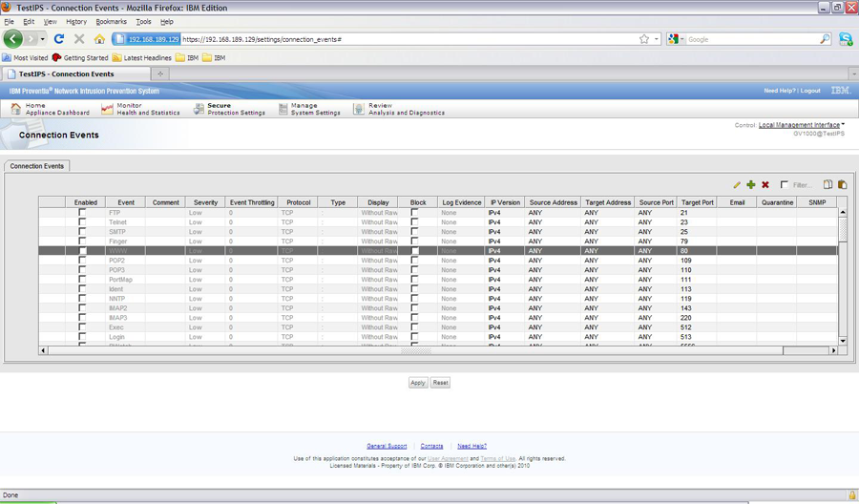This screenshot has height=504, width=859.
Task: Click the Logout link
Action: pyautogui.click(x=810, y=91)
